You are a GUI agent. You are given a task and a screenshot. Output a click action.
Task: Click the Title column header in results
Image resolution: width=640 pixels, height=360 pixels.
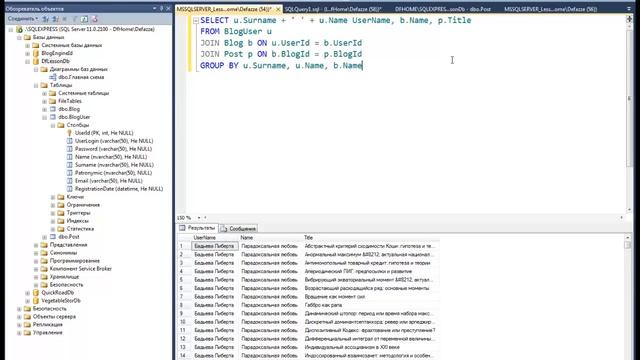pyautogui.click(x=371, y=238)
